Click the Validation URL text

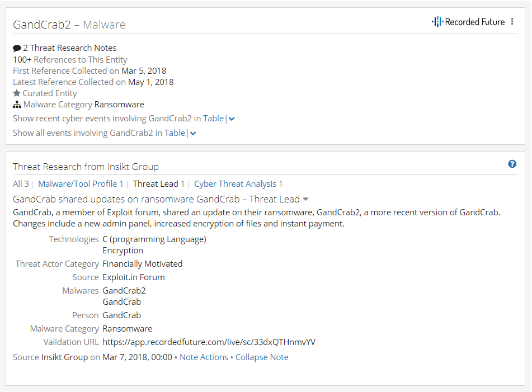[x=209, y=342]
